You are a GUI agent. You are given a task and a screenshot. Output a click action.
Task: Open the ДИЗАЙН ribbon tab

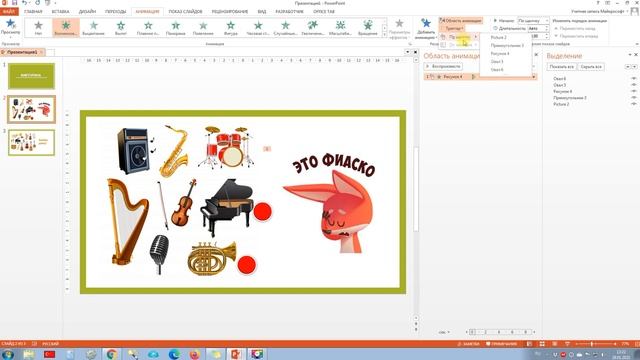pyautogui.click(x=87, y=11)
